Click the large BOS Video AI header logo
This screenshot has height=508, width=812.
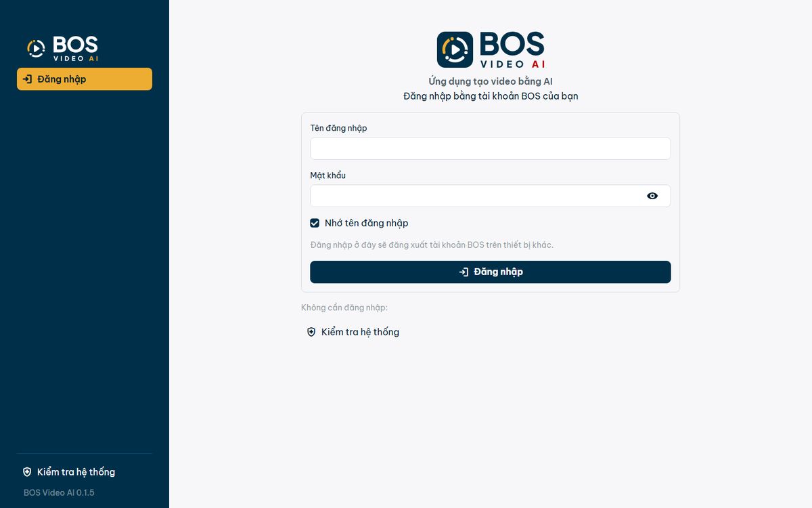coord(491,49)
